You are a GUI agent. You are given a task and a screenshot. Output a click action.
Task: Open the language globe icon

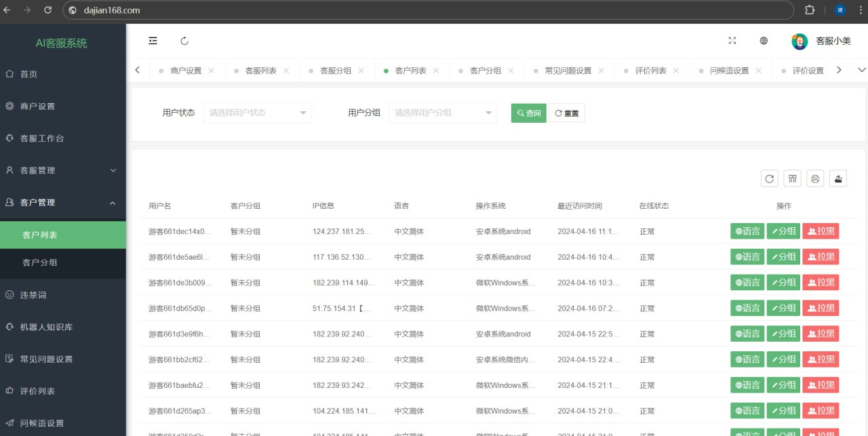click(764, 41)
